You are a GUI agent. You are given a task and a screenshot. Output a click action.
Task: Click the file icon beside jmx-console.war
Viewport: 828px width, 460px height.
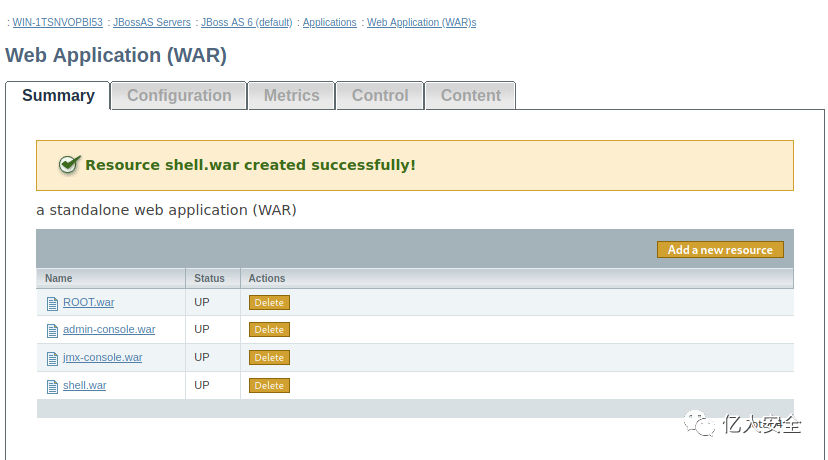52,359
